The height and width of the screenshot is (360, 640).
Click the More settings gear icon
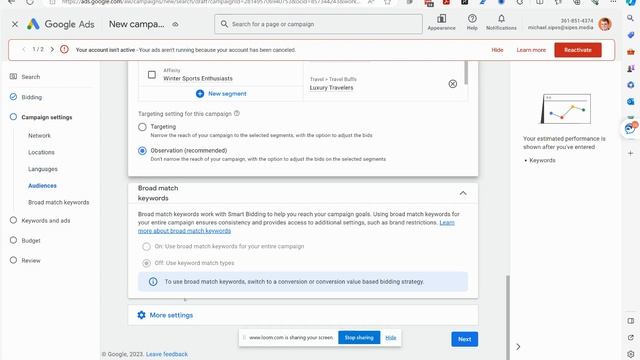pos(141,315)
